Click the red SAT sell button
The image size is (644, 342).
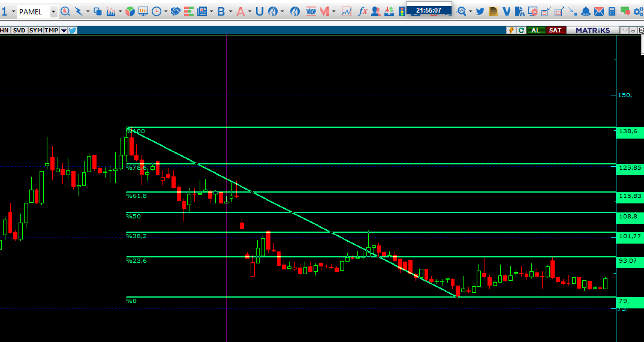(x=555, y=31)
